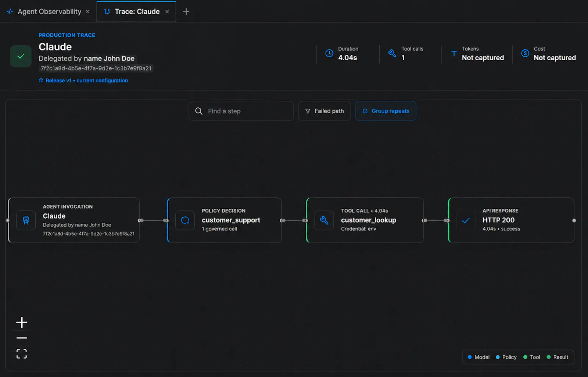Click the checkmark icon in API Response node
This screenshot has height=377, width=588.
(x=466, y=220)
